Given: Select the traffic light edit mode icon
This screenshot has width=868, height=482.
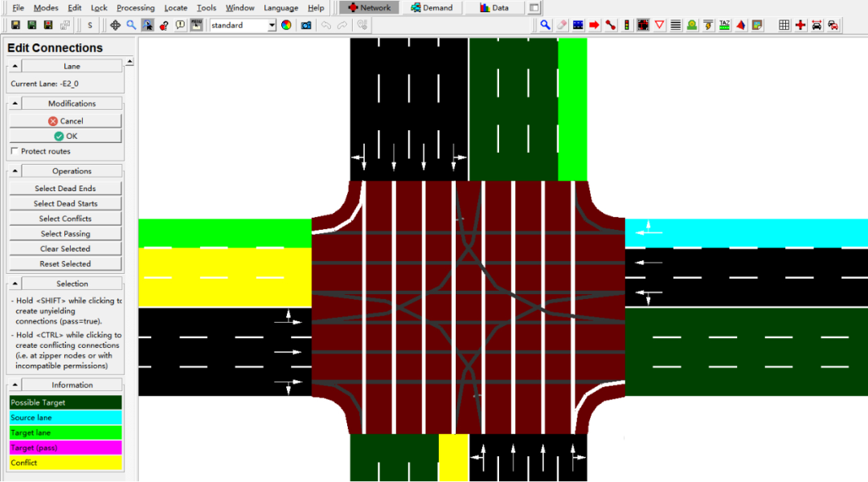Looking at the screenshot, I should pos(627,25).
